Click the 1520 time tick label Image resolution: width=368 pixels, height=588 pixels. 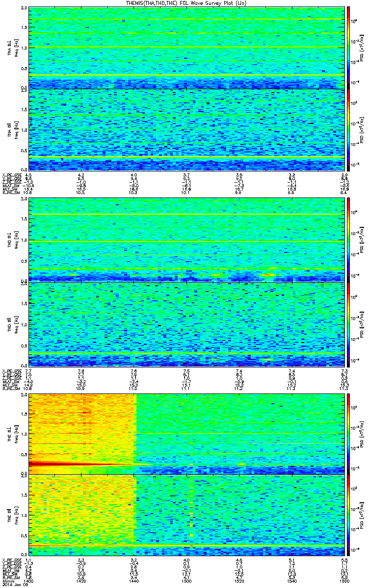pyautogui.click(x=238, y=581)
